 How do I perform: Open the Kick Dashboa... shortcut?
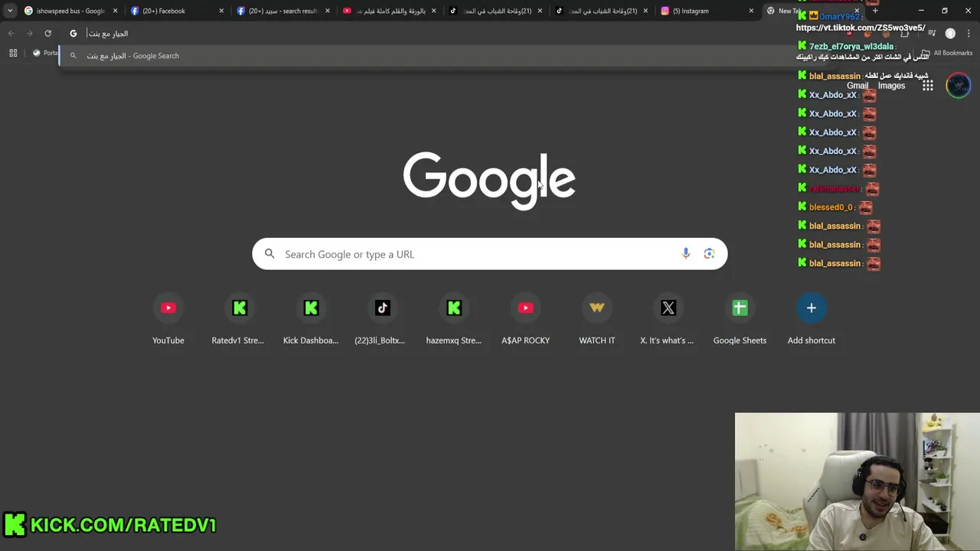(311, 319)
